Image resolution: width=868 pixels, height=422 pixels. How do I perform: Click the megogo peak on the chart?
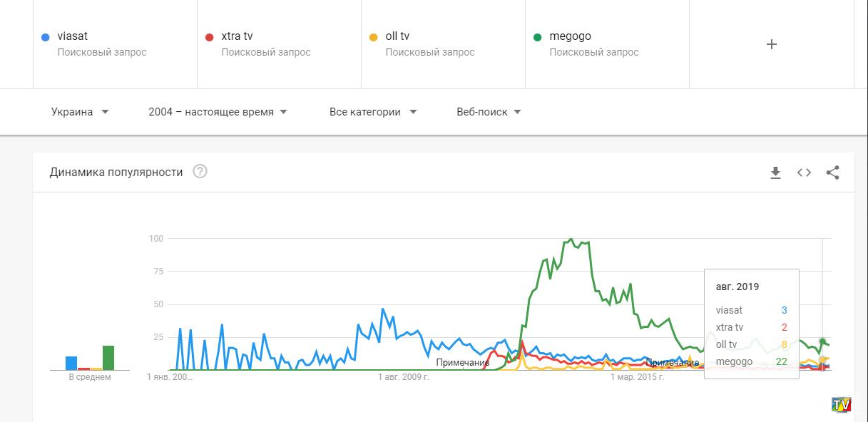(571, 240)
